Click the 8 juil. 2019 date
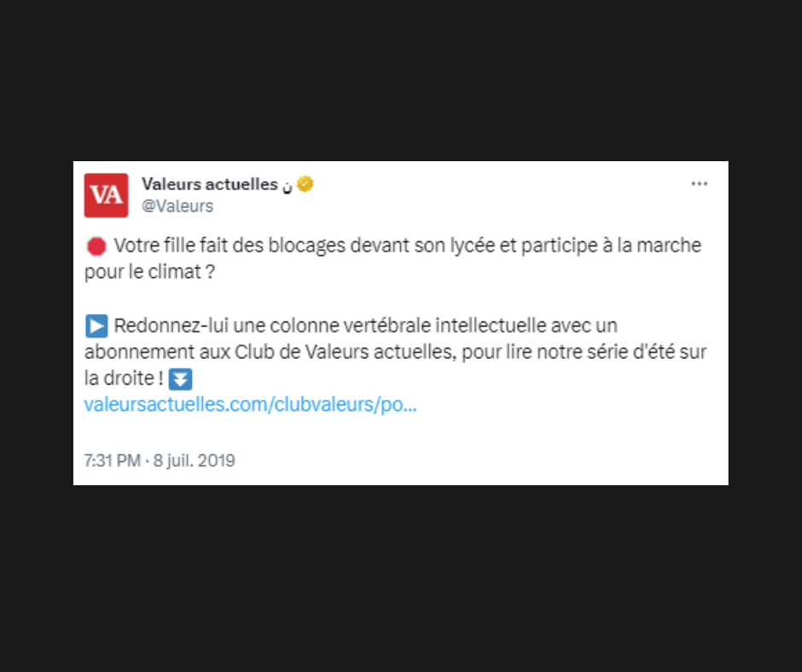Image resolution: width=802 pixels, height=672 pixels. coord(195,461)
